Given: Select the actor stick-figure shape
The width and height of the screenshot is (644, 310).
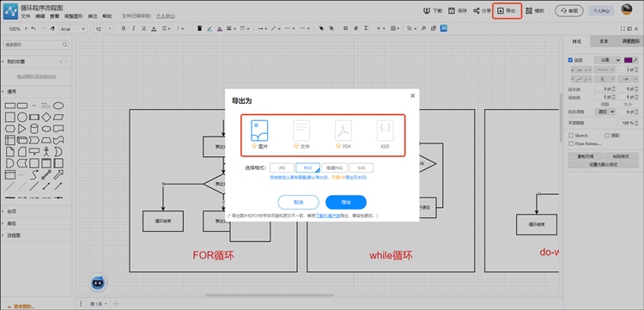Looking at the screenshot, I should click(x=46, y=151).
